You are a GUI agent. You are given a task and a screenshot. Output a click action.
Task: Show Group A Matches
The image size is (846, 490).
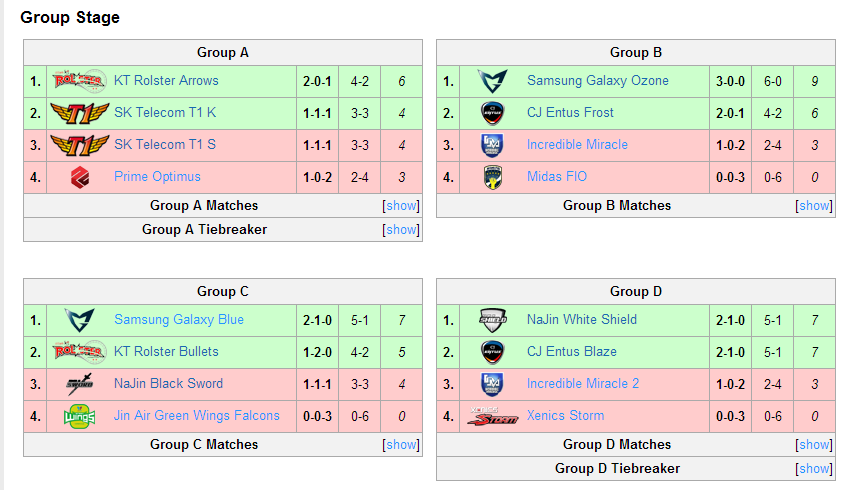point(401,206)
